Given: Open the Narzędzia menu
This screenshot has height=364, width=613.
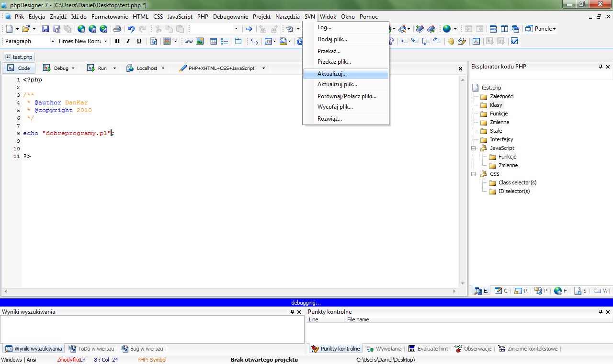Looking at the screenshot, I should point(287,16).
